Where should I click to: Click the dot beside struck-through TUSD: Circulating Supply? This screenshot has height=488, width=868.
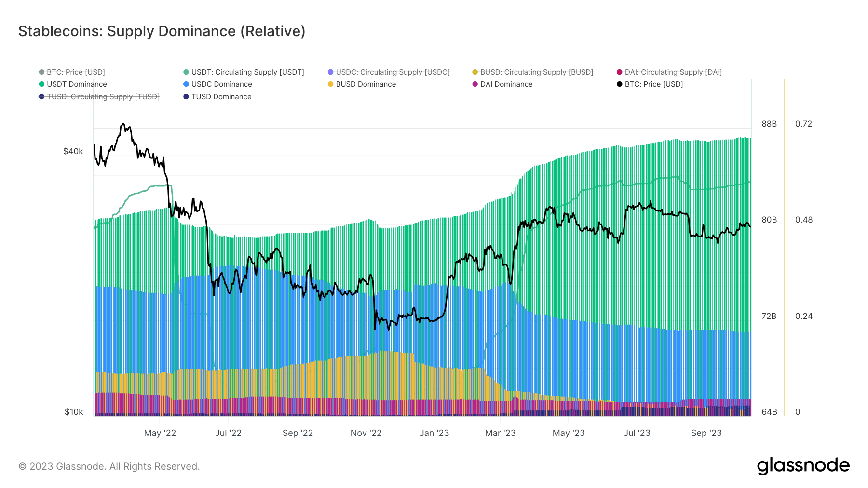click(x=41, y=97)
